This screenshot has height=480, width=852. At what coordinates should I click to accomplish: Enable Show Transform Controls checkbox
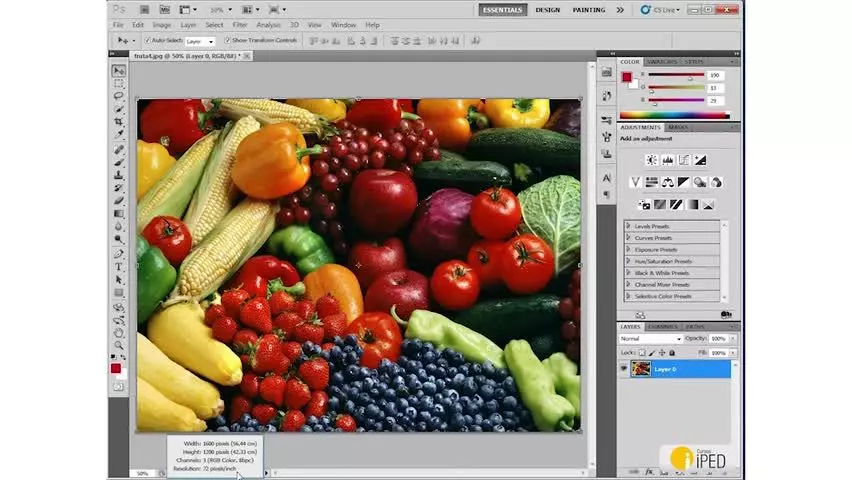click(228, 40)
